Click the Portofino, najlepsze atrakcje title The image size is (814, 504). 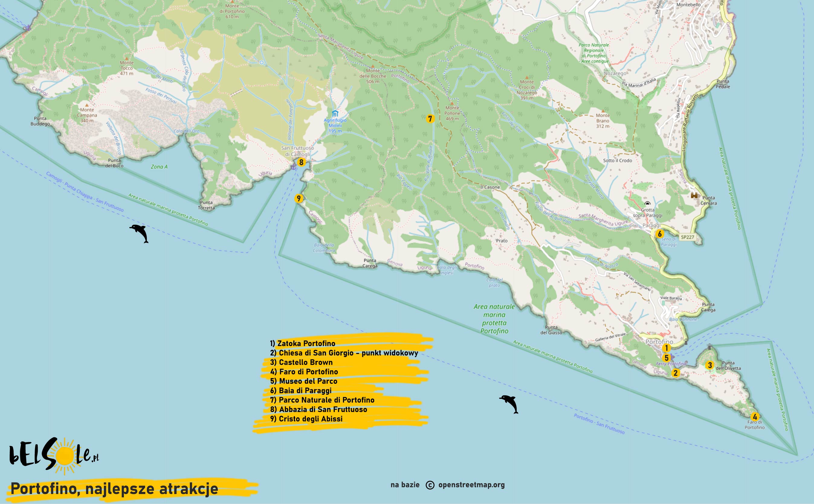[115, 489]
